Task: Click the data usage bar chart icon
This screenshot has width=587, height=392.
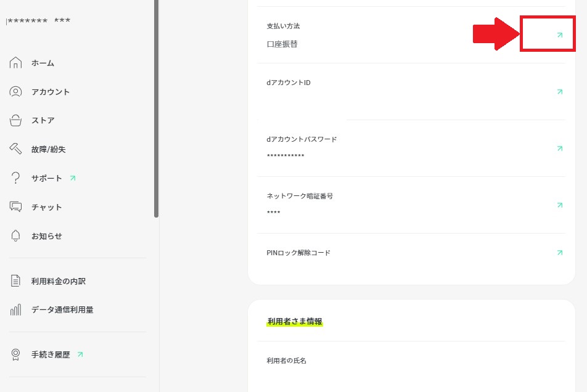Action: click(16, 310)
